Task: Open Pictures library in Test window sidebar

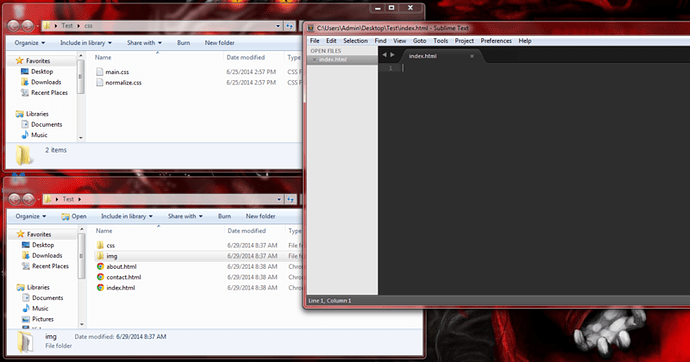Action: (43, 319)
